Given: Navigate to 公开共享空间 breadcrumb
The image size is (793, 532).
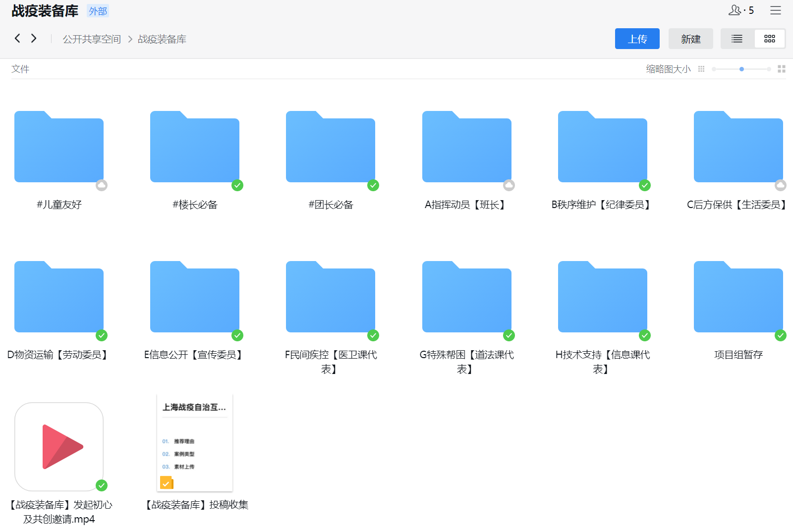Looking at the screenshot, I should tap(92, 39).
